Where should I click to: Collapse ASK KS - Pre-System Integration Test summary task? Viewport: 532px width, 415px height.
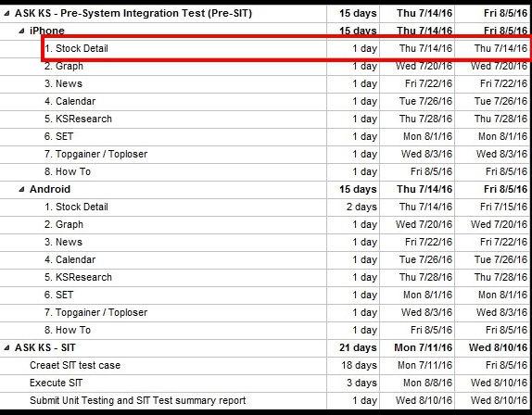pos(6,14)
